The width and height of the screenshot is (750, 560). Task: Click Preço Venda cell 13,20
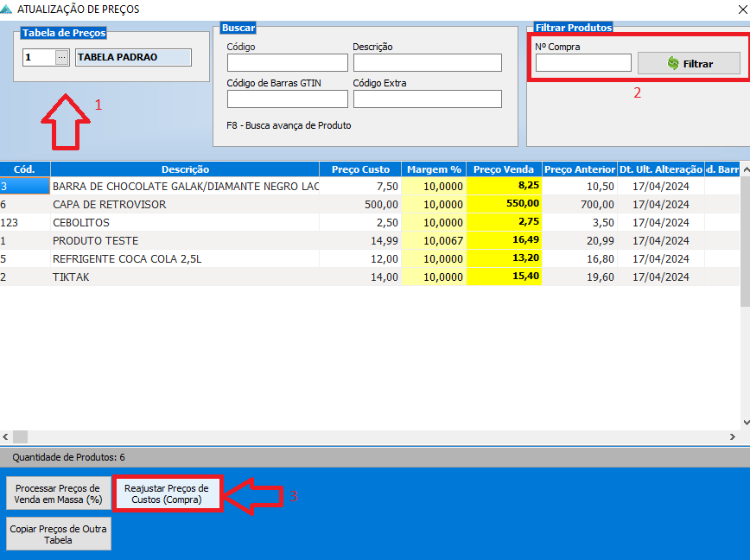click(504, 258)
